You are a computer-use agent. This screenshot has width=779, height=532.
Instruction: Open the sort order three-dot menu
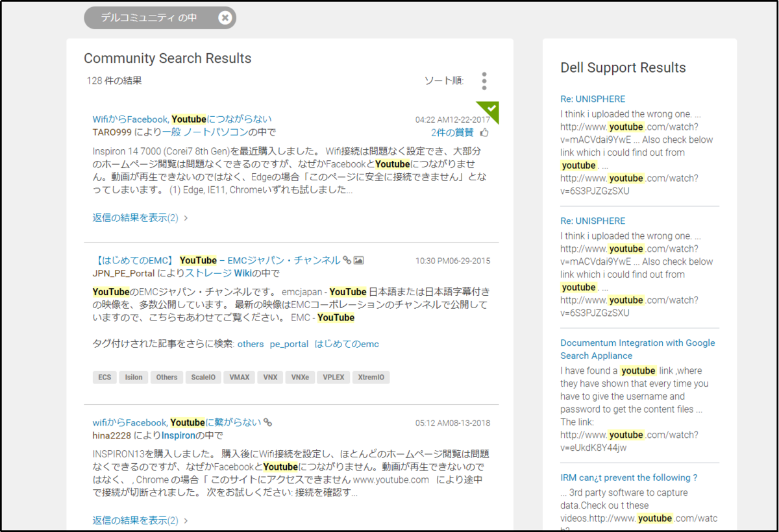pyautogui.click(x=484, y=81)
